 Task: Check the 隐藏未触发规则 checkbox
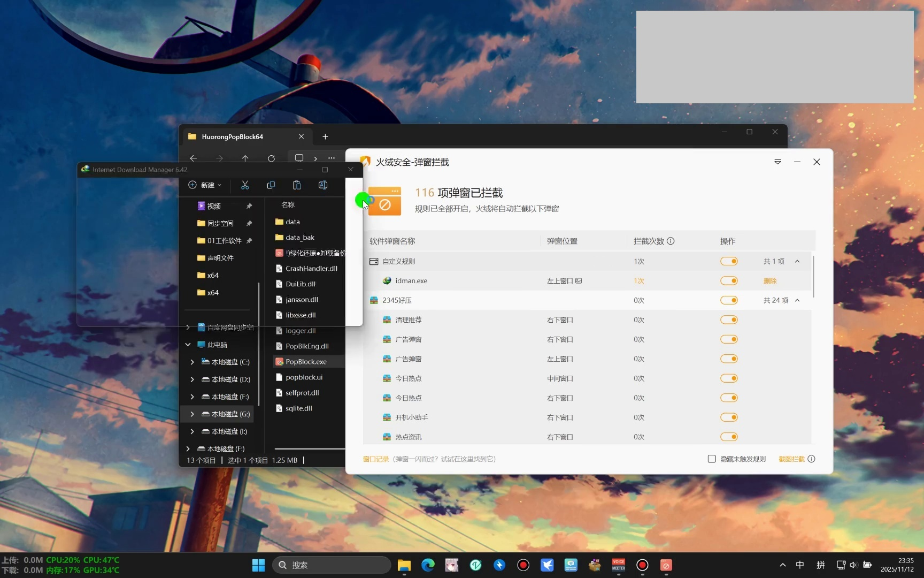click(x=712, y=459)
